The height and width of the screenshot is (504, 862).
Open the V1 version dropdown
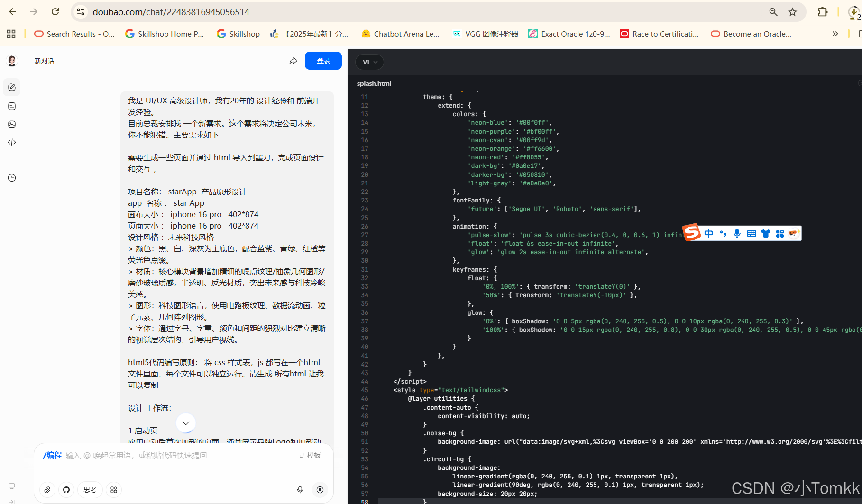[x=370, y=62]
